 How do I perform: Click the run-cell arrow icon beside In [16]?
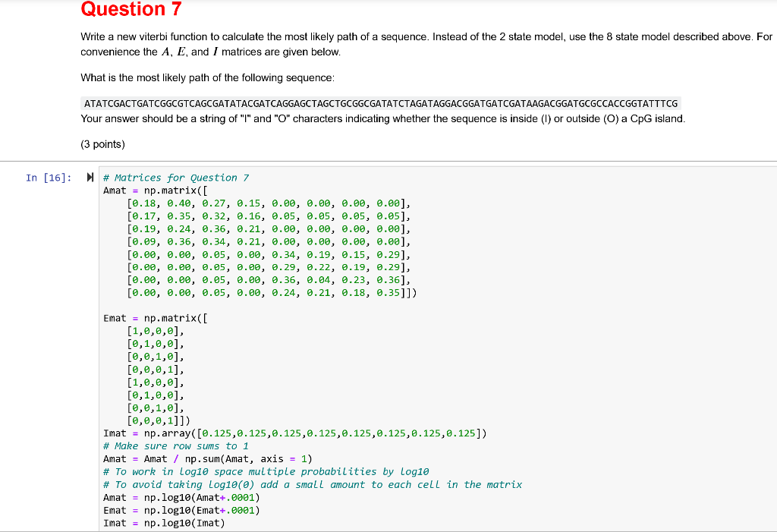(x=90, y=178)
